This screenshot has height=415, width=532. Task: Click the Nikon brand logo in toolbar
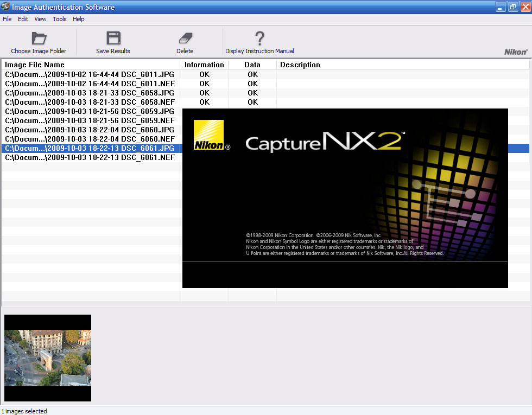(x=516, y=52)
